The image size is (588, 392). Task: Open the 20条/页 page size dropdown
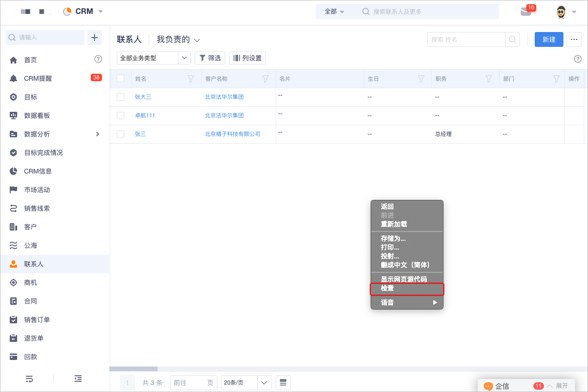point(247,383)
